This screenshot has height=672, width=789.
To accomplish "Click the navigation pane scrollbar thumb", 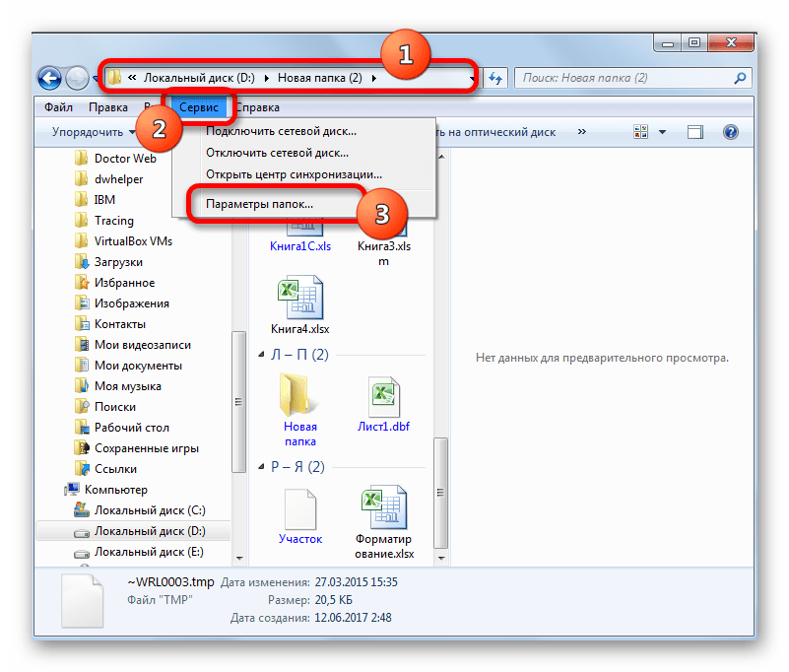I will click(x=238, y=402).
